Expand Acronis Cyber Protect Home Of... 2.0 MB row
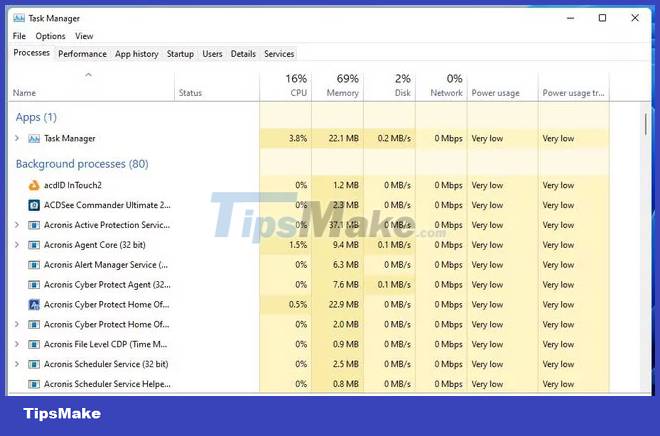Image resolution: width=660 pixels, height=436 pixels. pos(17,324)
